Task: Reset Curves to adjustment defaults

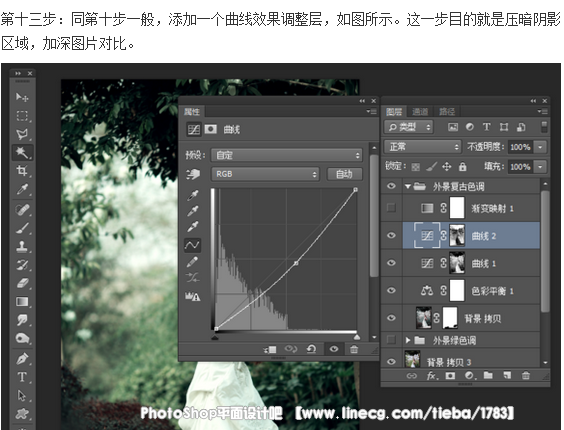Action: [311, 349]
